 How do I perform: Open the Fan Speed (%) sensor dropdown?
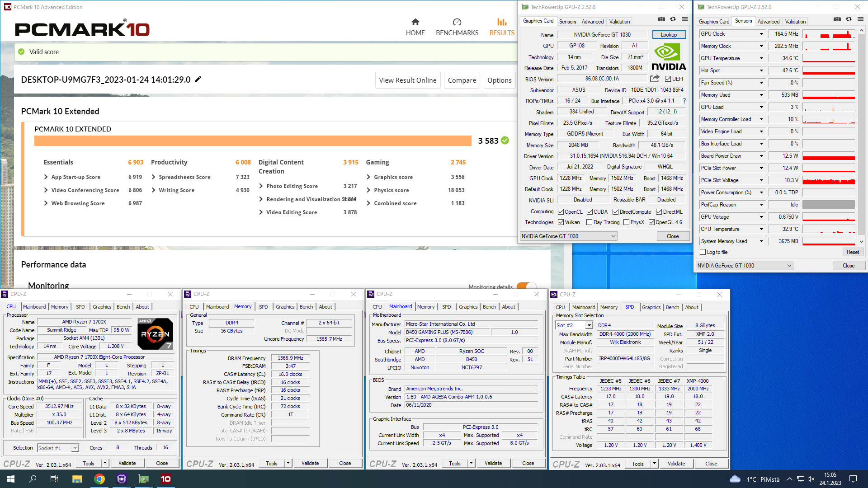point(761,83)
